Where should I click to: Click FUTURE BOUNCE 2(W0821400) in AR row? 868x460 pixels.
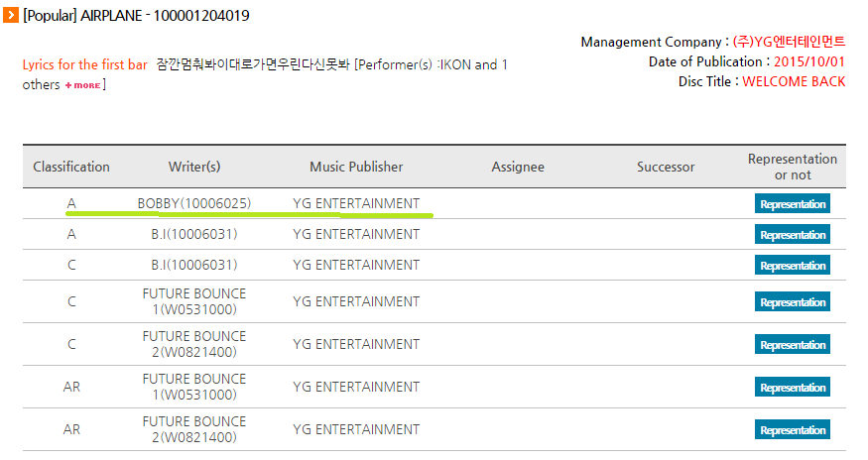point(194,429)
